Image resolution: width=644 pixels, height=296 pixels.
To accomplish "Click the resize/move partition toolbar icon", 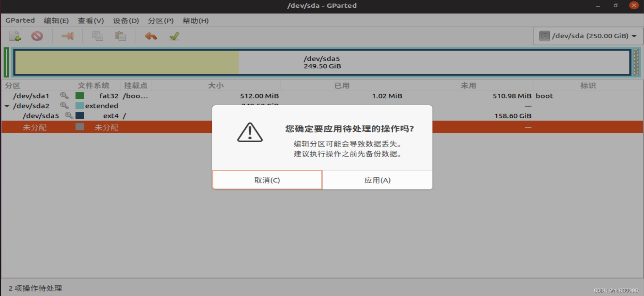I will 67,36.
